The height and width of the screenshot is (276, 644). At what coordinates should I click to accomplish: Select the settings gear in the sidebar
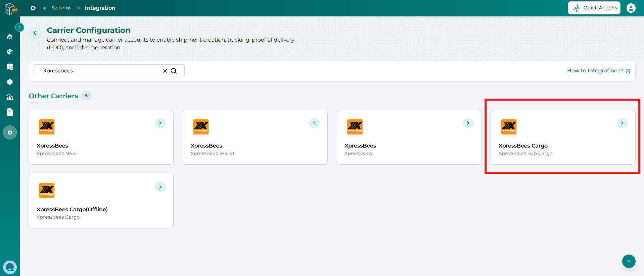click(x=10, y=132)
